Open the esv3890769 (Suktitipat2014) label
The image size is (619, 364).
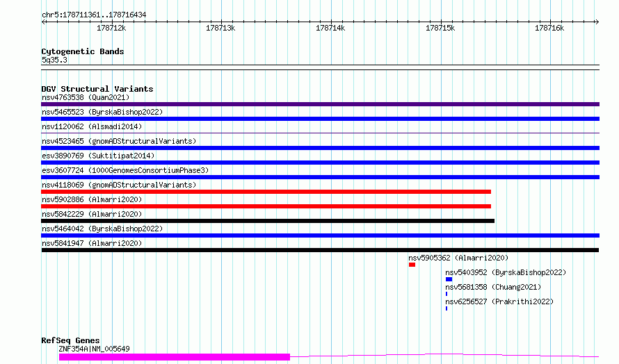[98, 156]
